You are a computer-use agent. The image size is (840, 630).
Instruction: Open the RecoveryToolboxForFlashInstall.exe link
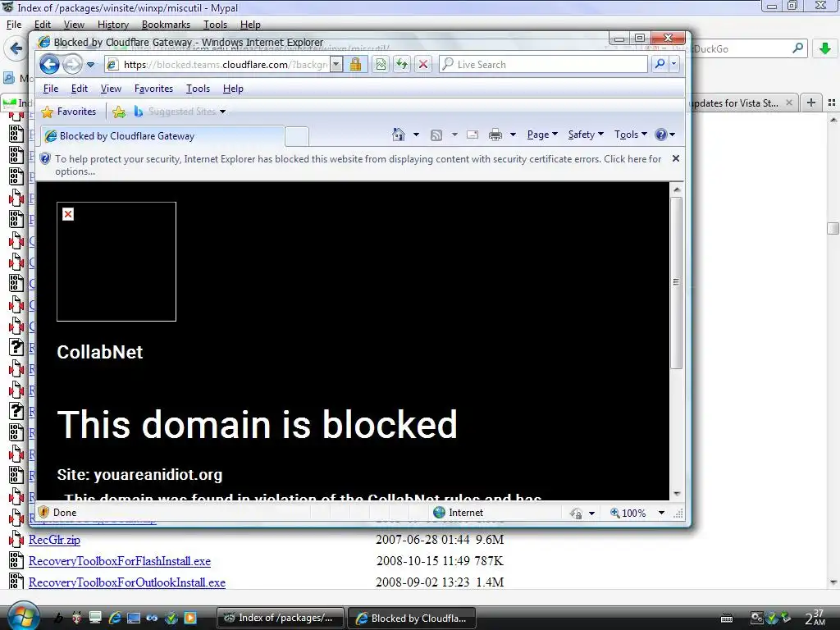click(120, 561)
